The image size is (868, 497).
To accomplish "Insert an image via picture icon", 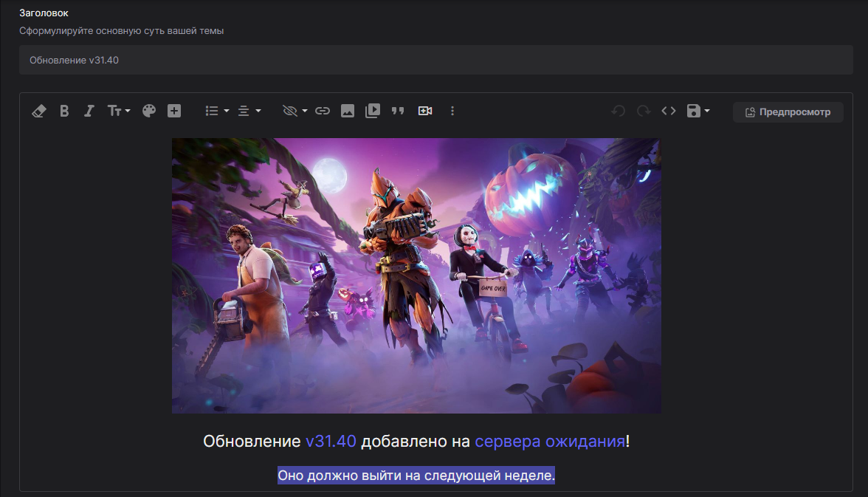I will tap(348, 111).
